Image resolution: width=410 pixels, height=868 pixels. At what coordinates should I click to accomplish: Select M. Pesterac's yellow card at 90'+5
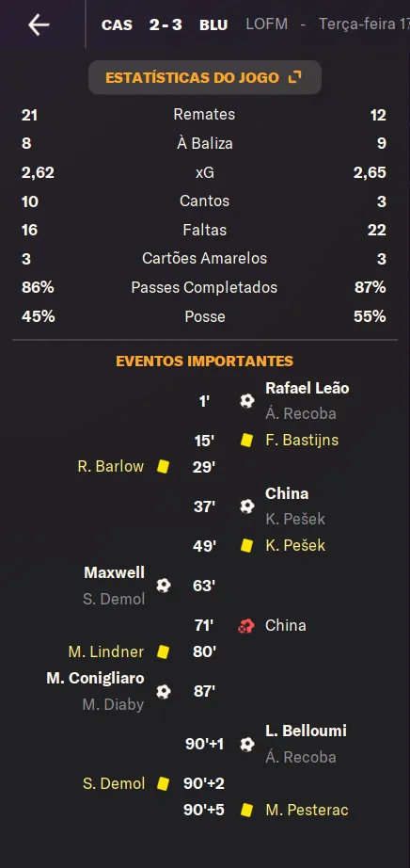click(x=246, y=810)
